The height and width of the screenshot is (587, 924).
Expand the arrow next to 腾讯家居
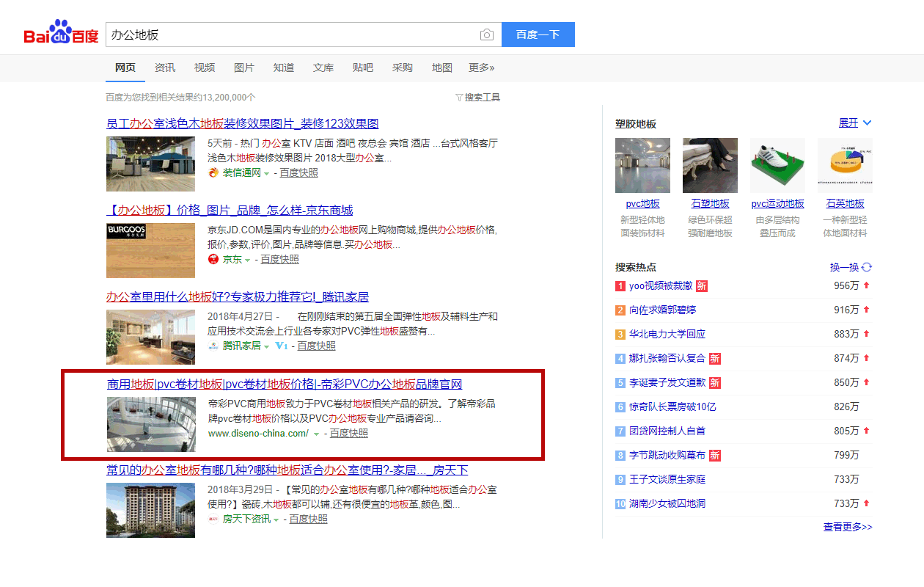(267, 347)
